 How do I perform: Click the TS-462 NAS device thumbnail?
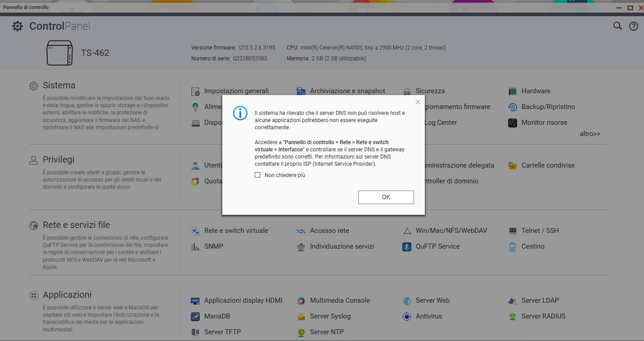(59, 53)
